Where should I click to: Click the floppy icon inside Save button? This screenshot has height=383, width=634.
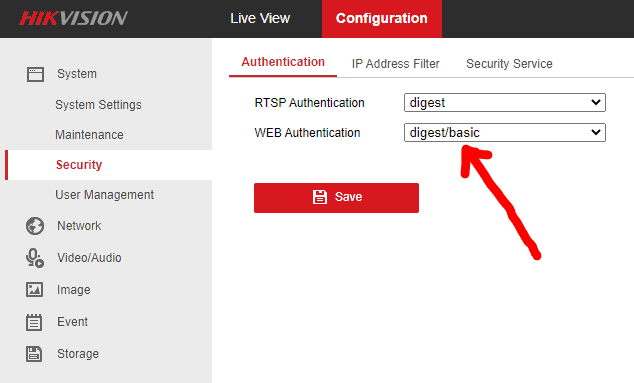pos(319,197)
